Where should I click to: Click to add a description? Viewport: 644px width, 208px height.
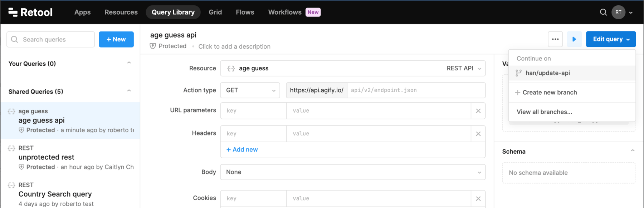pos(234,46)
